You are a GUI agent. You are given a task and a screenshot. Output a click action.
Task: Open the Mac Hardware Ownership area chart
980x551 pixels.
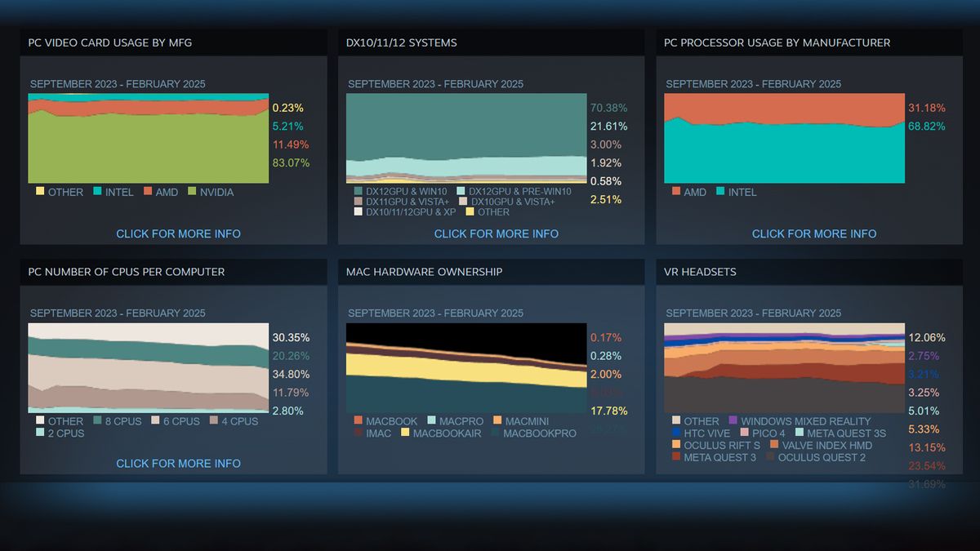pos(465,369)
